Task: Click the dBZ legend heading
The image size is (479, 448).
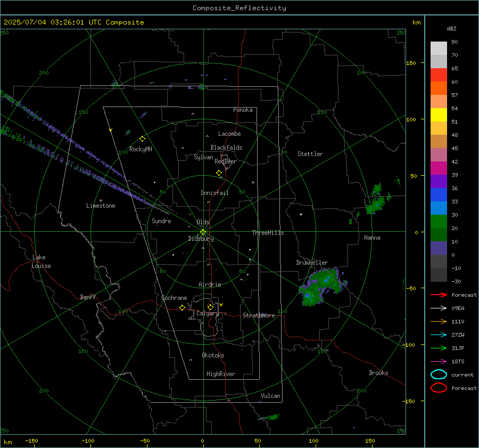Action: pos(451,29)
